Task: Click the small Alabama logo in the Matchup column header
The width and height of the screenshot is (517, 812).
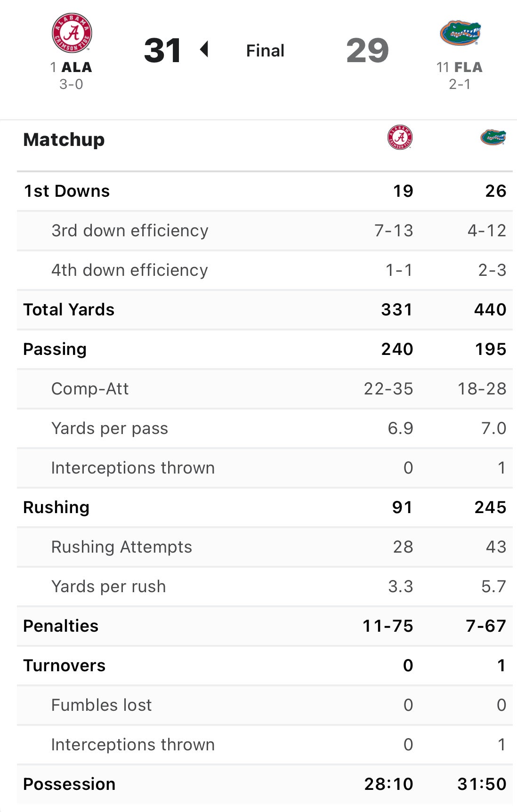Action: click(400, 137)
